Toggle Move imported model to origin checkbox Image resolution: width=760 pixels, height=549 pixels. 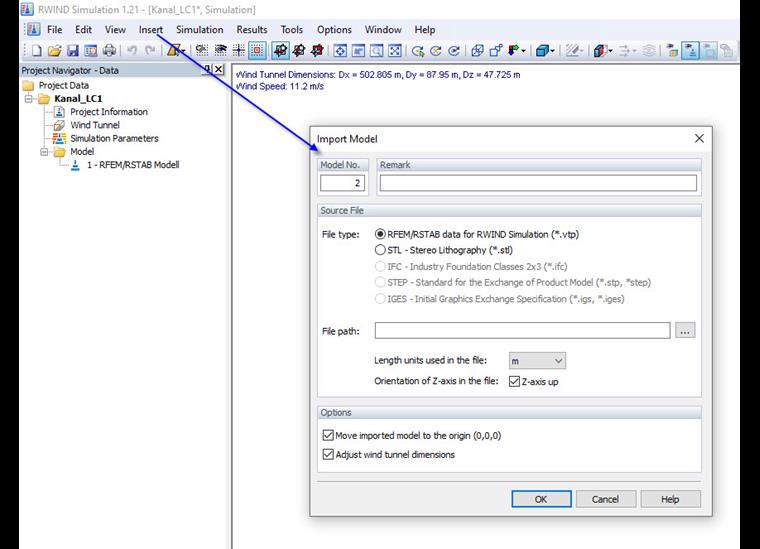click(x=328, y=435)
